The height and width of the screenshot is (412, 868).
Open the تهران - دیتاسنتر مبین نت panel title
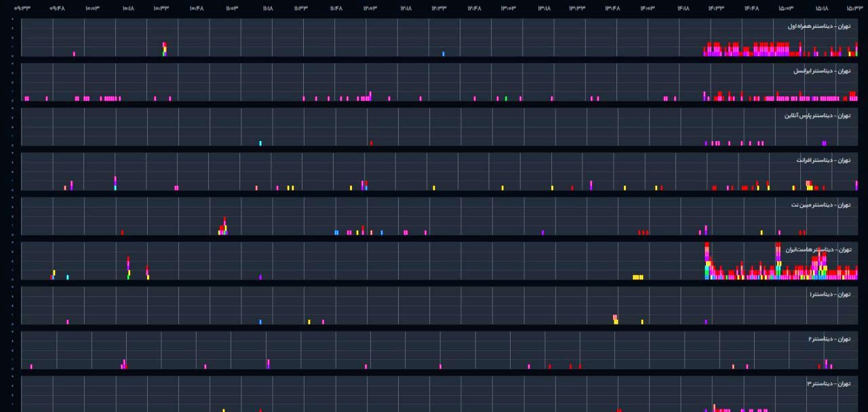point(821,205)
